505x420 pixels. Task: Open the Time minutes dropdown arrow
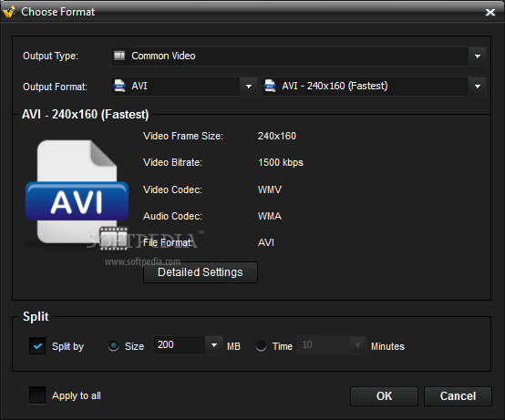point(357,345)
